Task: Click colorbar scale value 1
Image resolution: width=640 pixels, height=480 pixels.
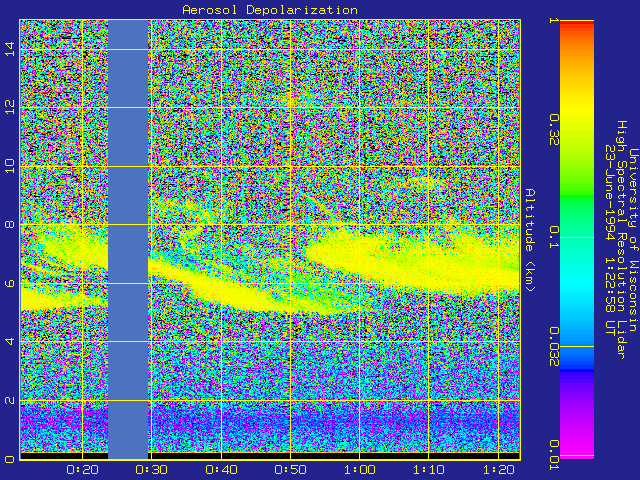Action: [553, 20]
